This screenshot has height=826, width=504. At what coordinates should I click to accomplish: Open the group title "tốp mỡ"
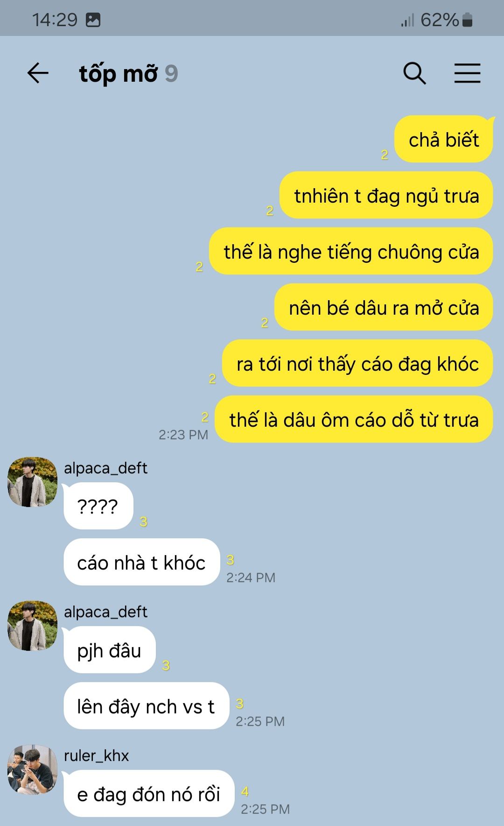[x=119, y=74]
